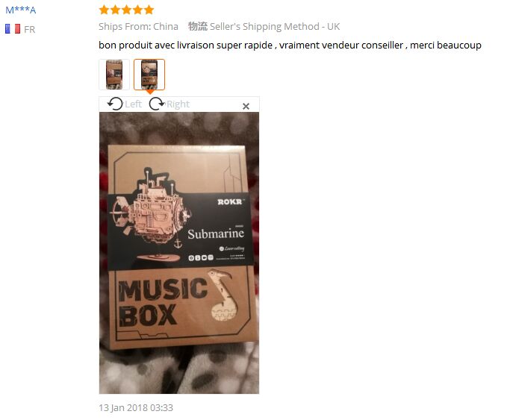
Task: Click the rotate Right arrow icon
Action: point(157,104)
